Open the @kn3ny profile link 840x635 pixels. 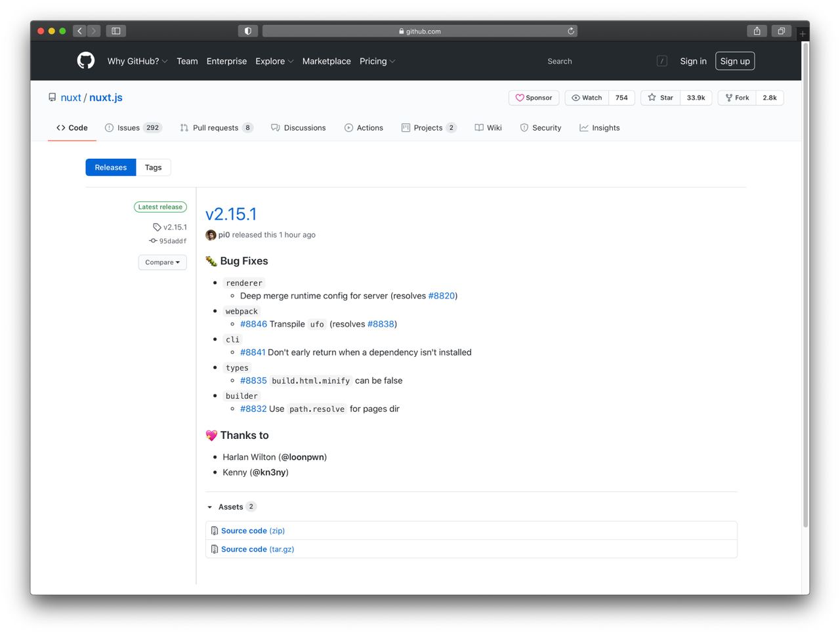coord(269,472)
